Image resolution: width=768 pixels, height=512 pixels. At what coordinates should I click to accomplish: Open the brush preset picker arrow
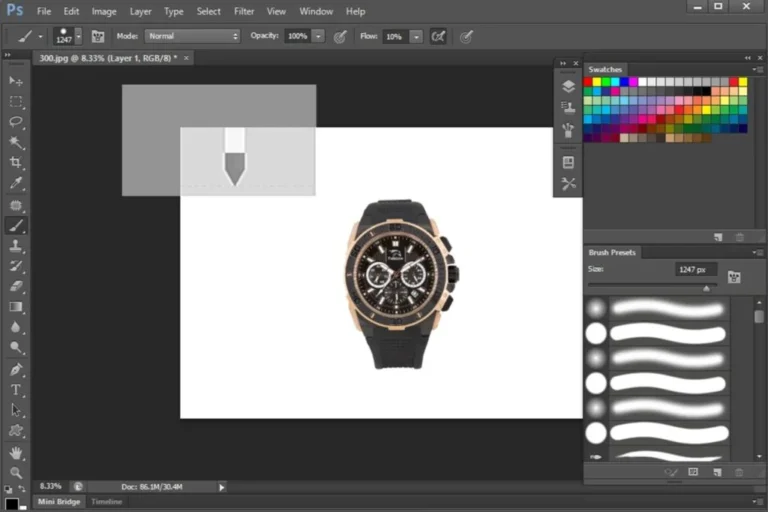[x=78, y=36]
